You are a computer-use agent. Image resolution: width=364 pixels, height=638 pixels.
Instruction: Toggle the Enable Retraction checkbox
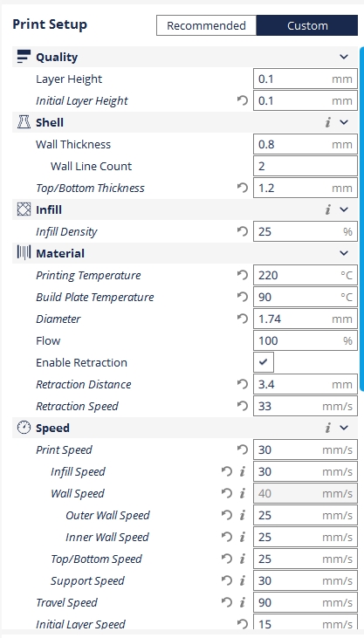click(264, 362)
